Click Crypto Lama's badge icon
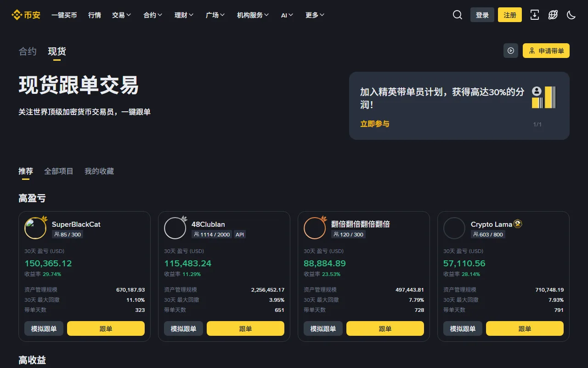The width and height of the screenshot is (588, 368). 518,224
